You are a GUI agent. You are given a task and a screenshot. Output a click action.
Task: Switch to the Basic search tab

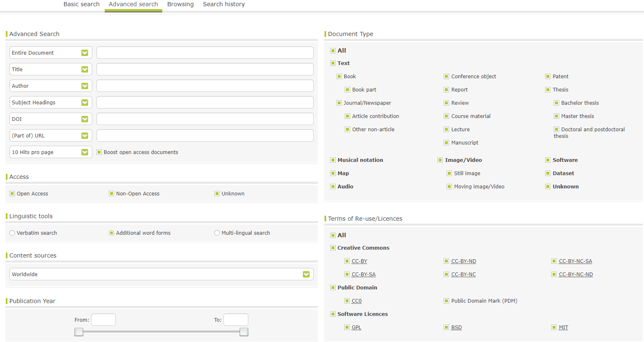[82, 4]
